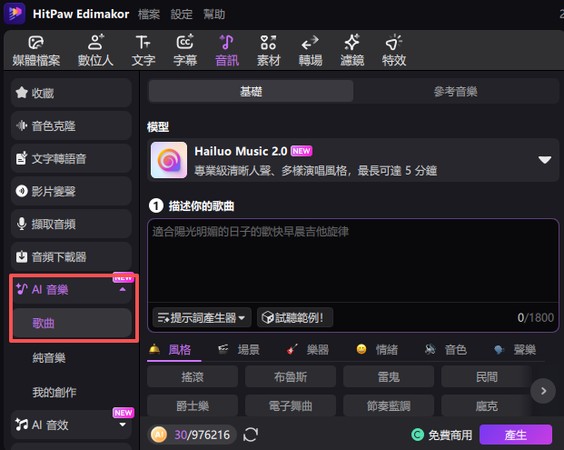
Task: Click the 免費商用 free commercial icon
Action: pos(417,435)
